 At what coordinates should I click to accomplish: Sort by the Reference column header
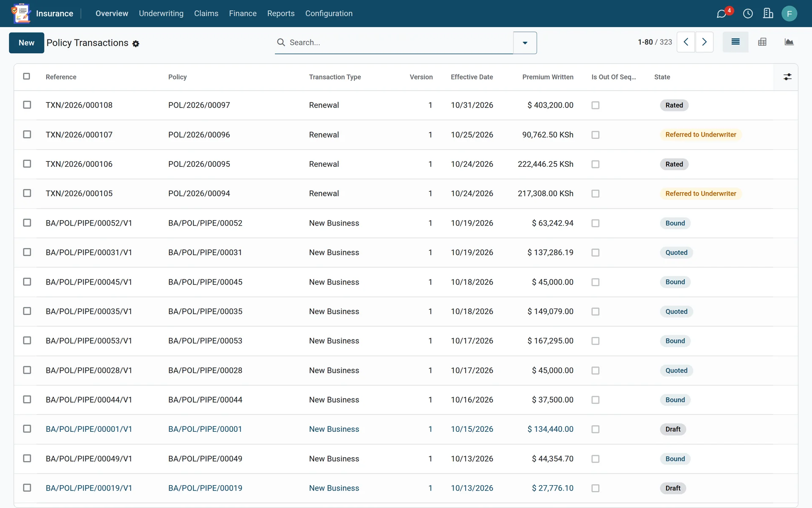pos(61,77)
